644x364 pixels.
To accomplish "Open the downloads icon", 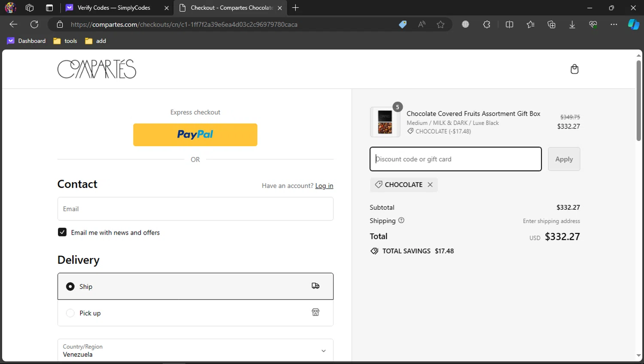I will click(x=572, y=24).
